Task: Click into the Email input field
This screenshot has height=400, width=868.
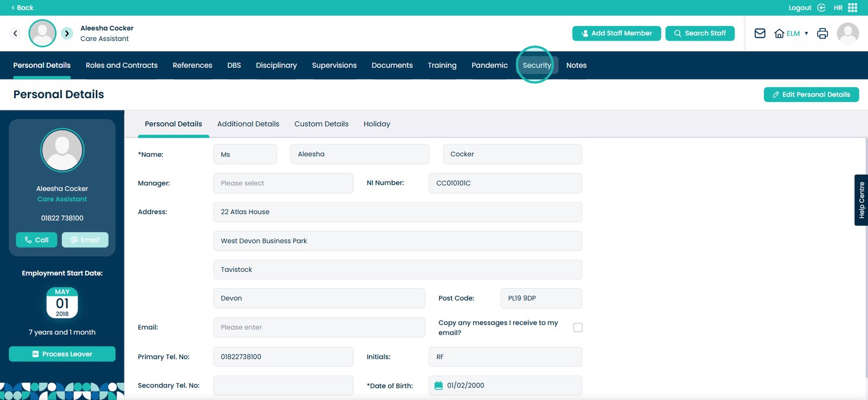Action: pyautogui.click(x=319, y=327)
